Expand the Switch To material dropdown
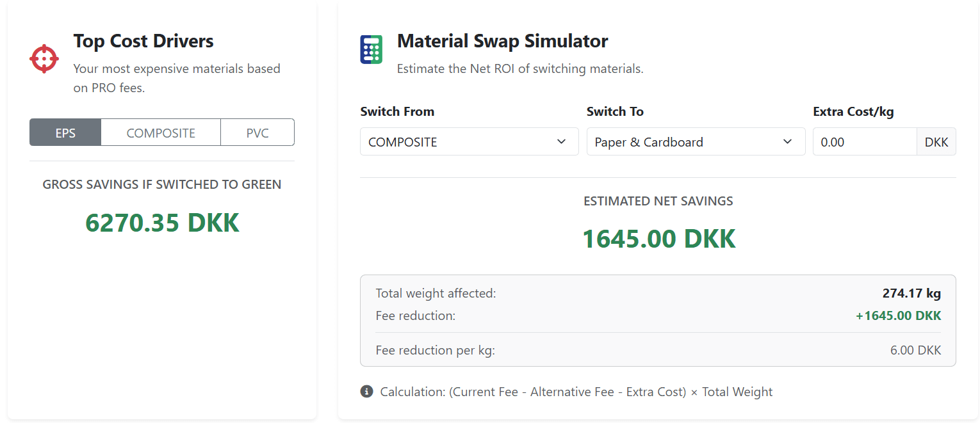The height and width of the screenshot is (423, 980). pyautogui.click(x=696, y=141)
